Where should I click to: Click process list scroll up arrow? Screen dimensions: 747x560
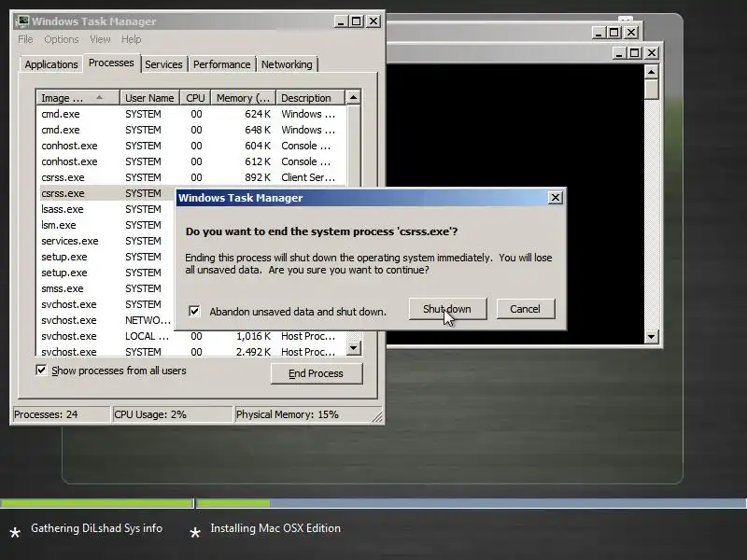click(x=353, y=98)
